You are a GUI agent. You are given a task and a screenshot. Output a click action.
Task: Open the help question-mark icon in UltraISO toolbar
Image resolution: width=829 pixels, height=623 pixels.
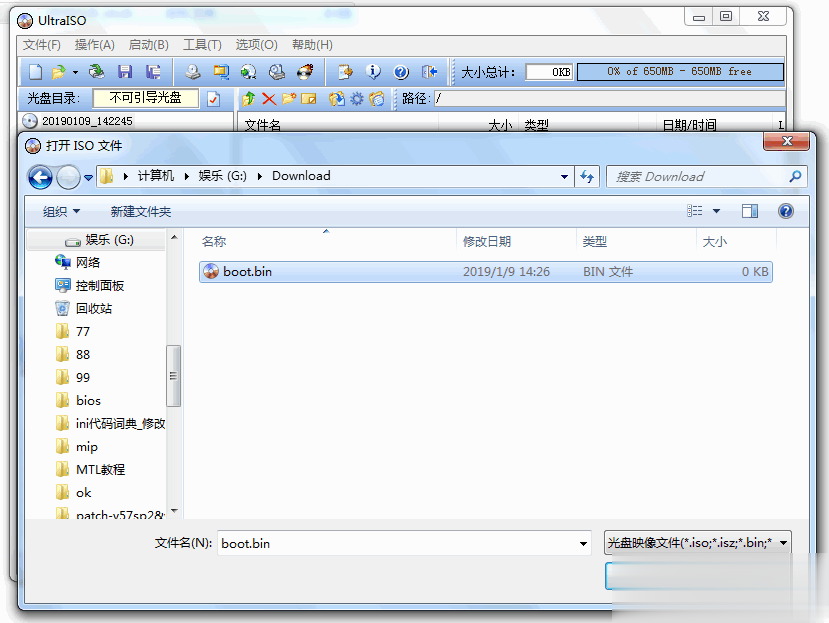tap(401, 71)
